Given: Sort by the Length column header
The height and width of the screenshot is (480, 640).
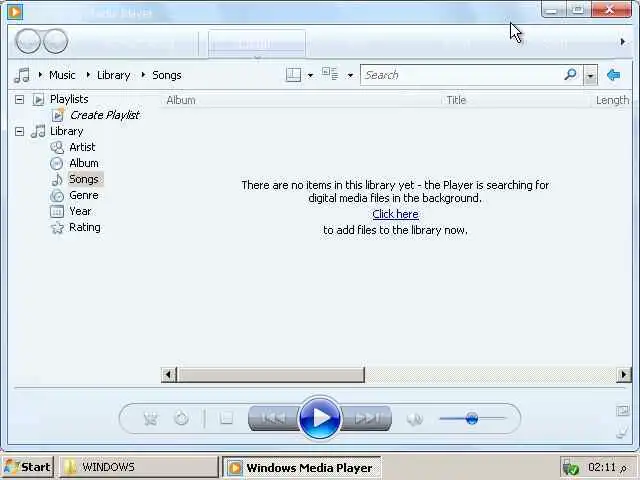Looking at the screenshot, I should [x=612, y=100].
